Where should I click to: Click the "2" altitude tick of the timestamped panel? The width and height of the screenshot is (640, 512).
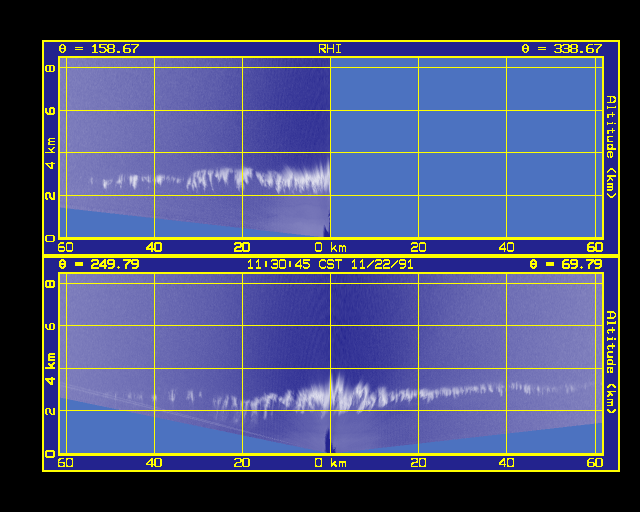pyautogui.click(x=51, y=411)
